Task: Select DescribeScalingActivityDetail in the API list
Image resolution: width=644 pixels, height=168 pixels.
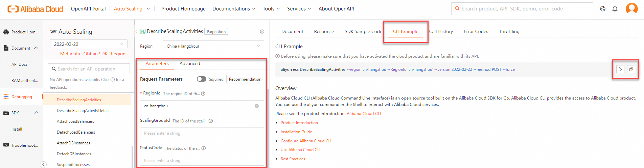Action: pyautogui.click(x=83, y=111)
